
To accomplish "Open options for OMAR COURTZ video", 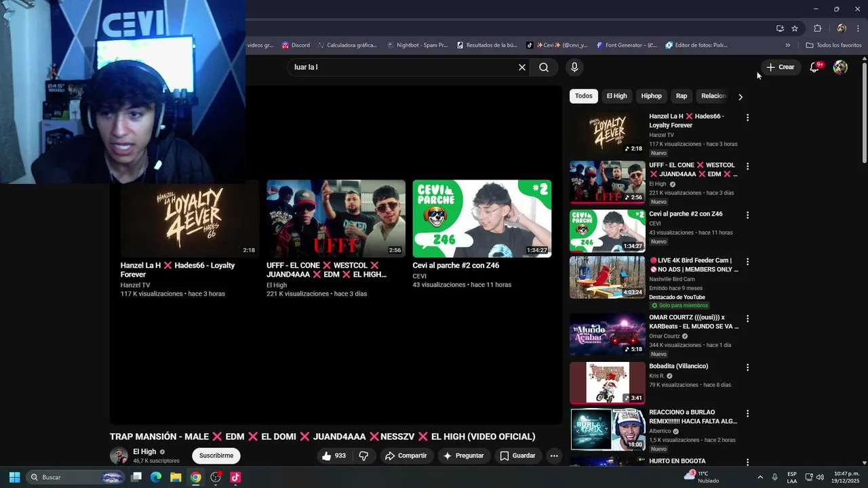I will click(x=747, y=318).
